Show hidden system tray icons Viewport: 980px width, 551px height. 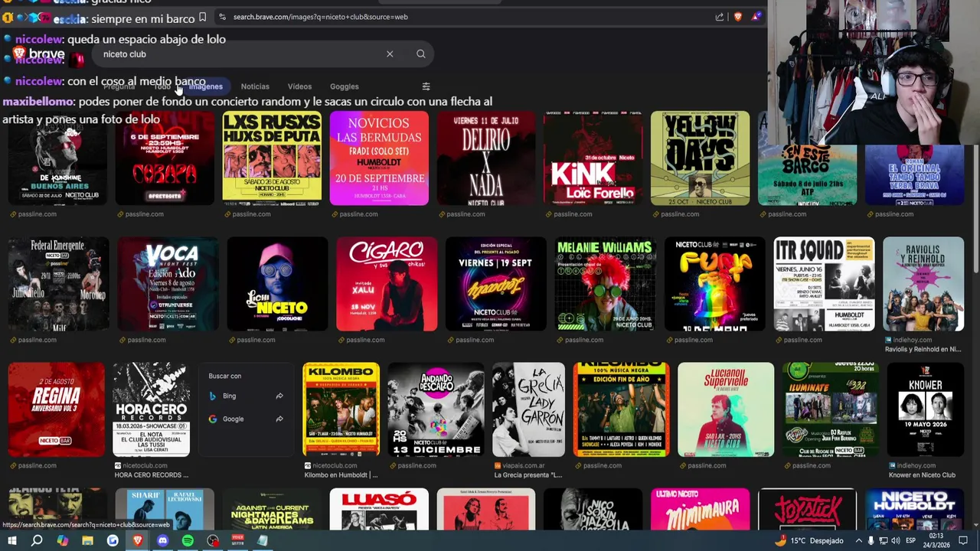[858, 541]
